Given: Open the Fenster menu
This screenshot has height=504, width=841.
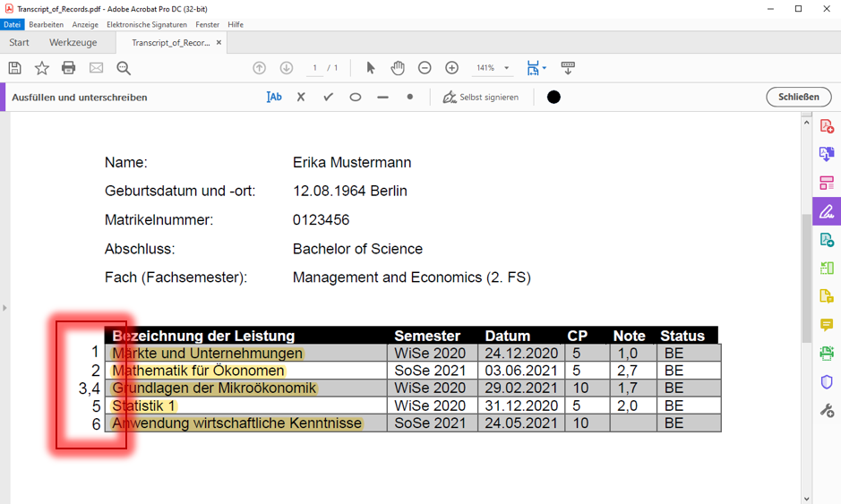Looking at the screenshot, I should click(208, 25).
